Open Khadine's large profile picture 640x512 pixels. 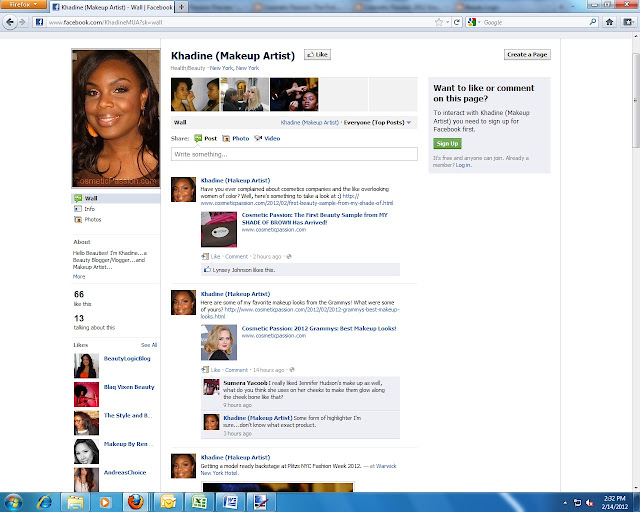pyautogui.click(x=116, y=118)
